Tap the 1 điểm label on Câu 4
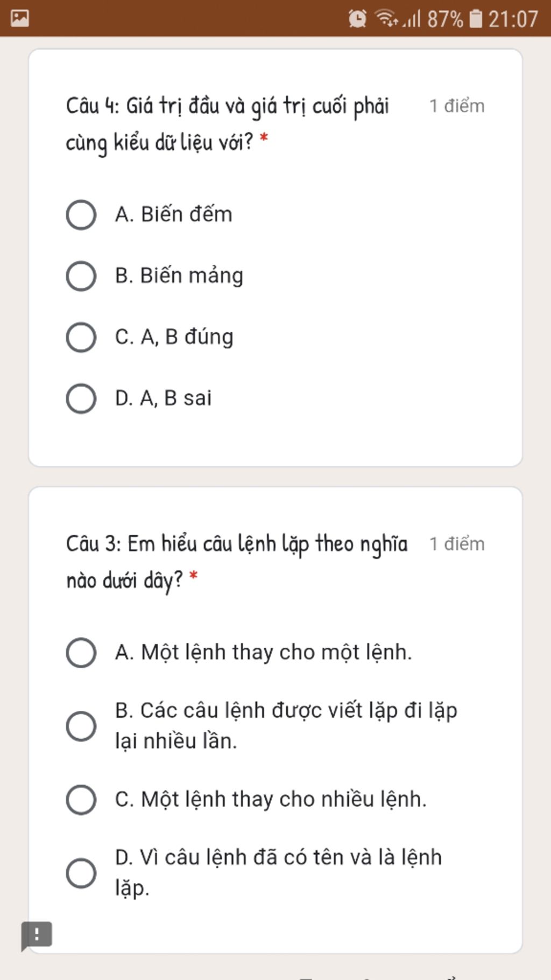Viewport: 551px width, 980px height. tap(457, 106)
